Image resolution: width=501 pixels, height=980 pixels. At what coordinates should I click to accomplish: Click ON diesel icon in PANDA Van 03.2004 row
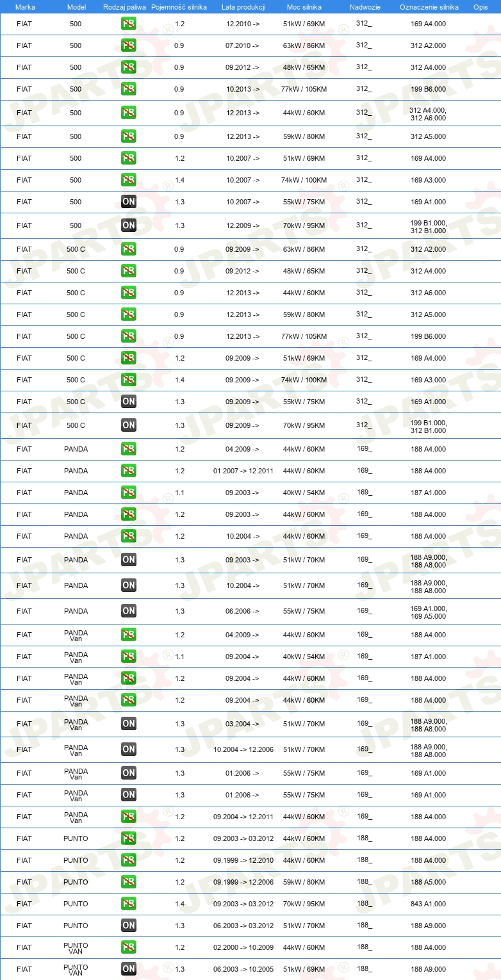pyautogui.click(x=128, y=724)
